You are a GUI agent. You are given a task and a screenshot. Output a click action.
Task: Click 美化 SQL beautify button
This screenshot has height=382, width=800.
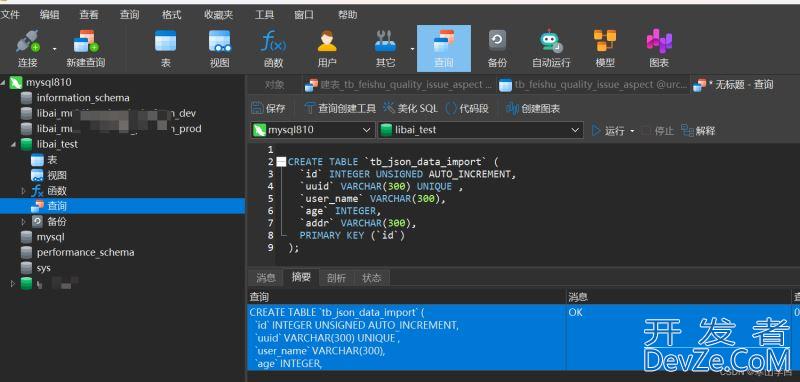(411, 108)
